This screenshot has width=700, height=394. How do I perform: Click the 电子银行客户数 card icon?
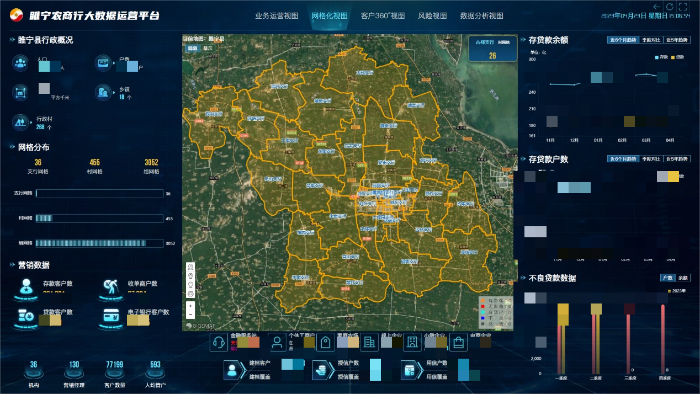click(x=111, y=316)
